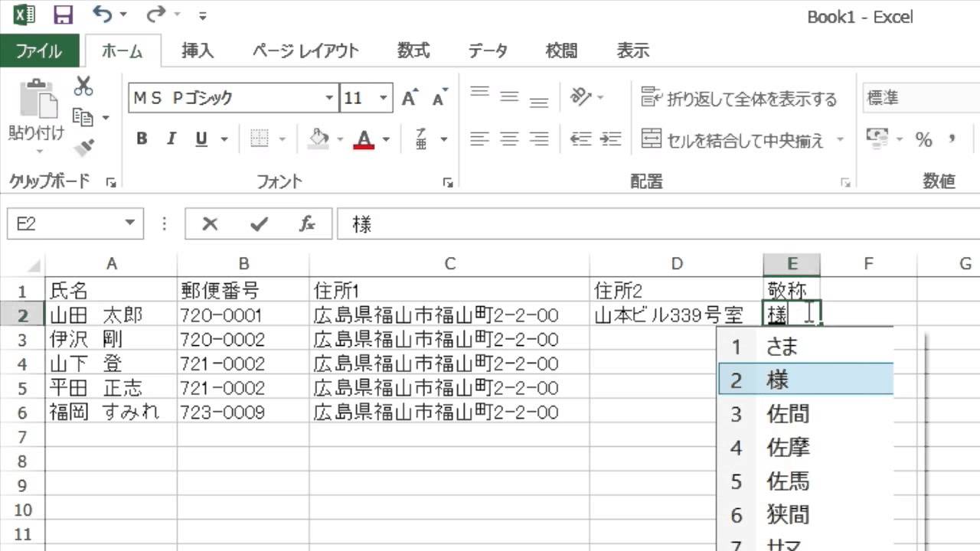
Task: Click the Decrease Indent icon
Action: pyautogui.click(x=581, y=139)
